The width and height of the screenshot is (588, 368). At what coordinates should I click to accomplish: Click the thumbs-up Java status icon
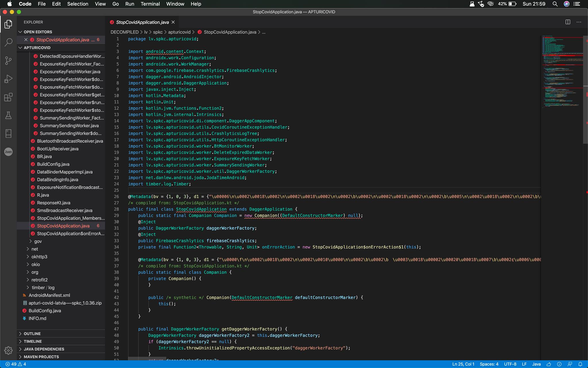coord(549,364)
